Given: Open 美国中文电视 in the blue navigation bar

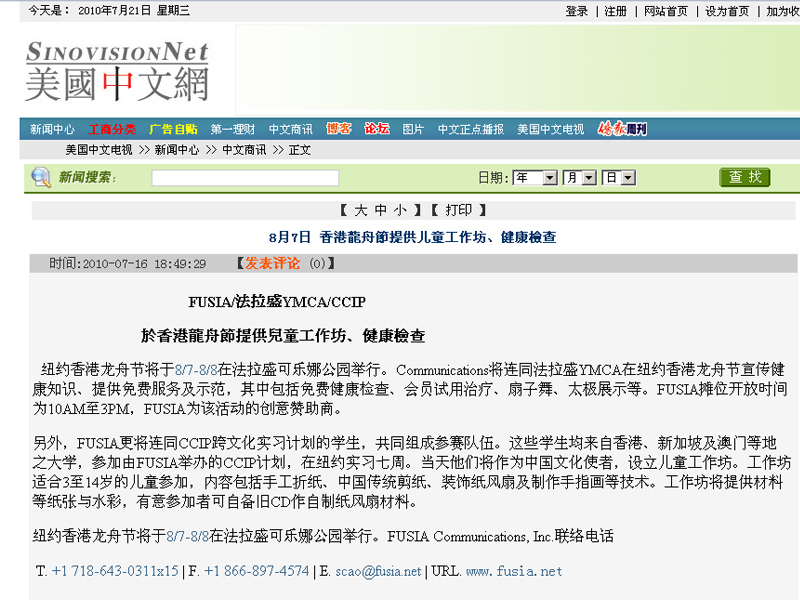Looking at the screenshot, I should point(551,130).
